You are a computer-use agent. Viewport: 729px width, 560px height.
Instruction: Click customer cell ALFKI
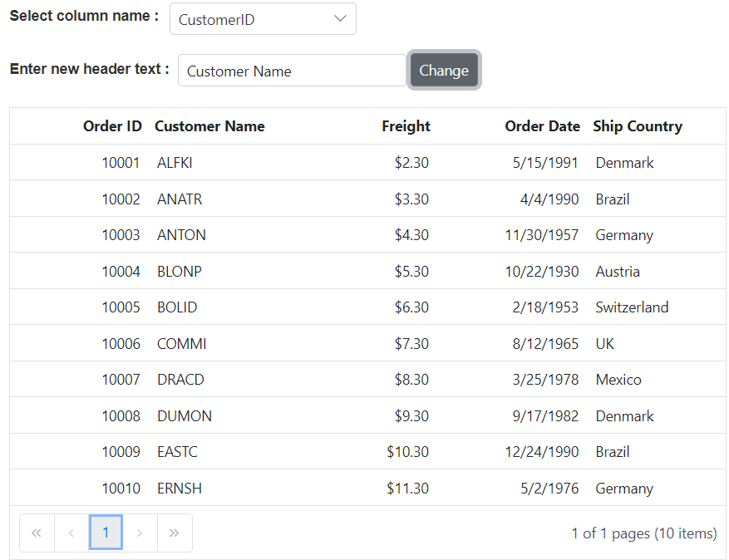pyautogui.click(x=175, y=163)
